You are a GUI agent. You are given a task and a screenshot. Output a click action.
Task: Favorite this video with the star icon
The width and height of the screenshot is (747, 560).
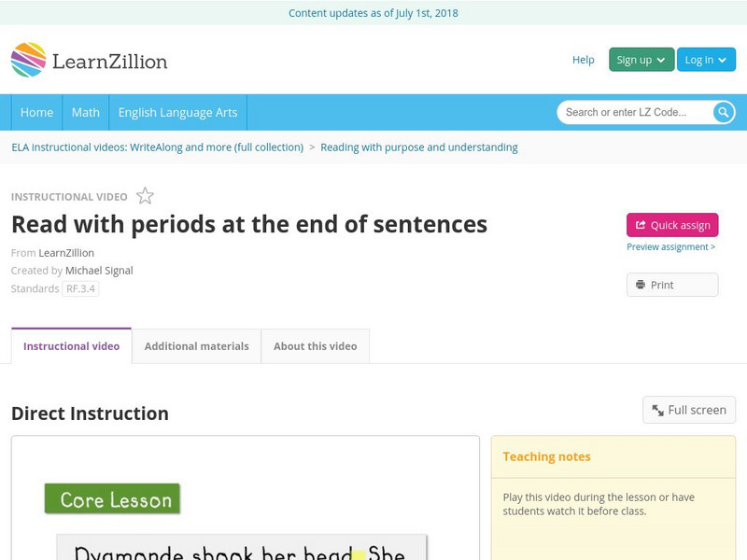[x=145, y=196]
